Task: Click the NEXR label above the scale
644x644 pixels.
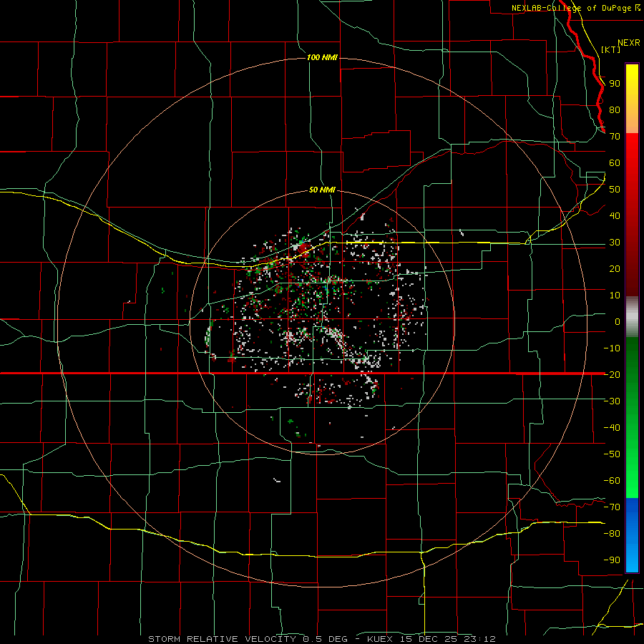Action: pyautogui.click(x=629, y=43)
